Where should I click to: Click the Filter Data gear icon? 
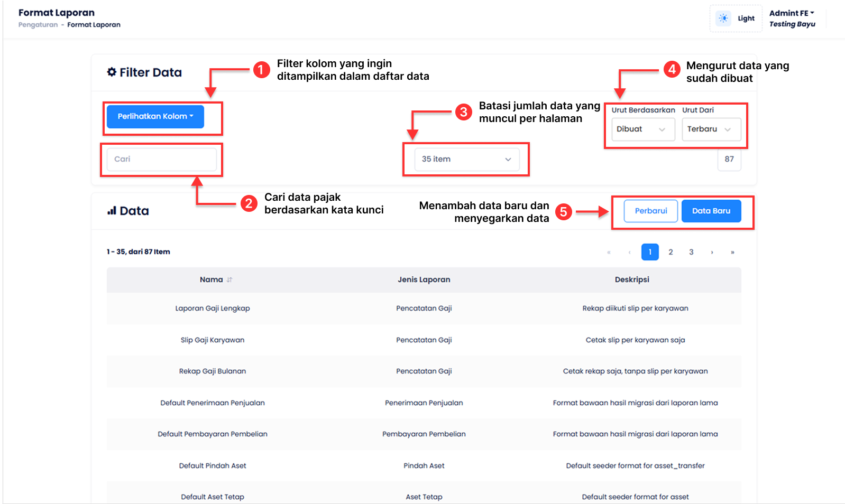pos(112,72)
